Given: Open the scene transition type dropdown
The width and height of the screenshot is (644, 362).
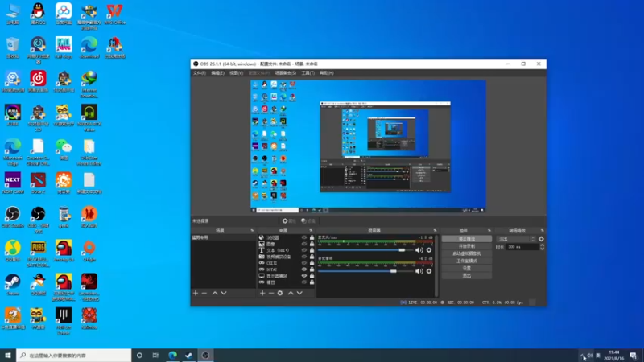Looking at the screenshot, I should 516,239.
